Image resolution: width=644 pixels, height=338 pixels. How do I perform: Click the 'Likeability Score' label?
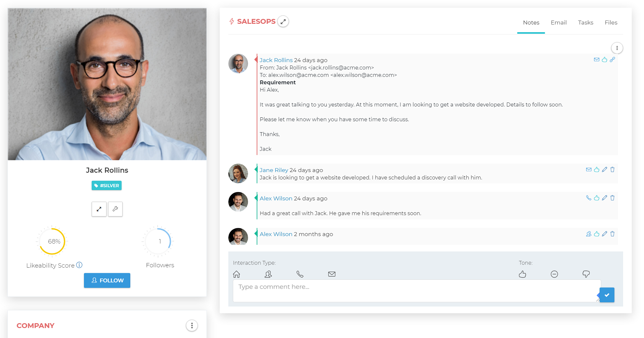pyautogui.click(x=50, y=266)
